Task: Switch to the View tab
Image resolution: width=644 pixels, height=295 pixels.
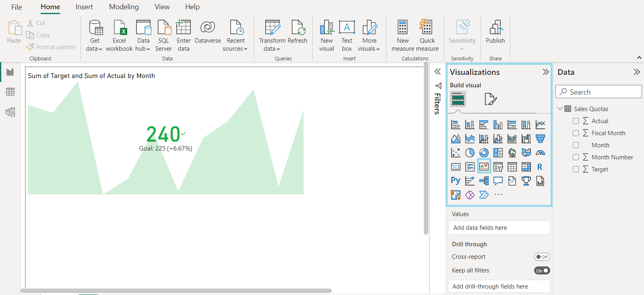Action: click(162, 7)
